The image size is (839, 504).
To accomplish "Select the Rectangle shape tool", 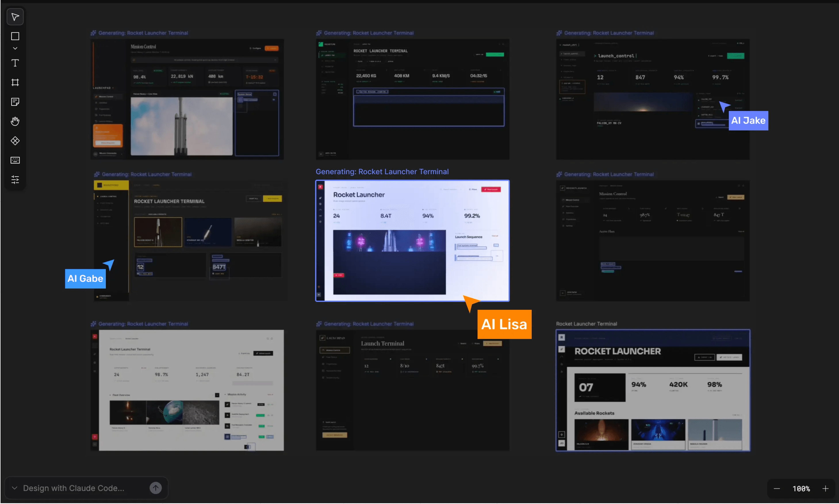I will tap(15, 36).
